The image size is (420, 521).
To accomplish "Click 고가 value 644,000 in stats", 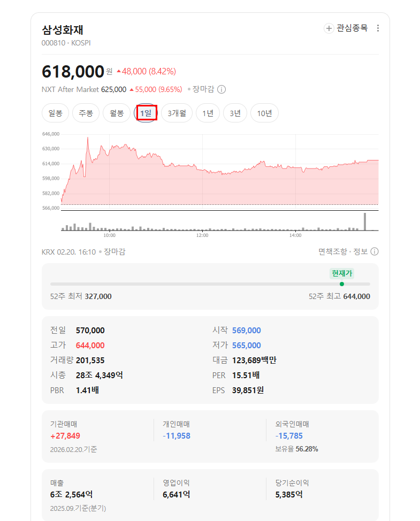I will 90,345.
